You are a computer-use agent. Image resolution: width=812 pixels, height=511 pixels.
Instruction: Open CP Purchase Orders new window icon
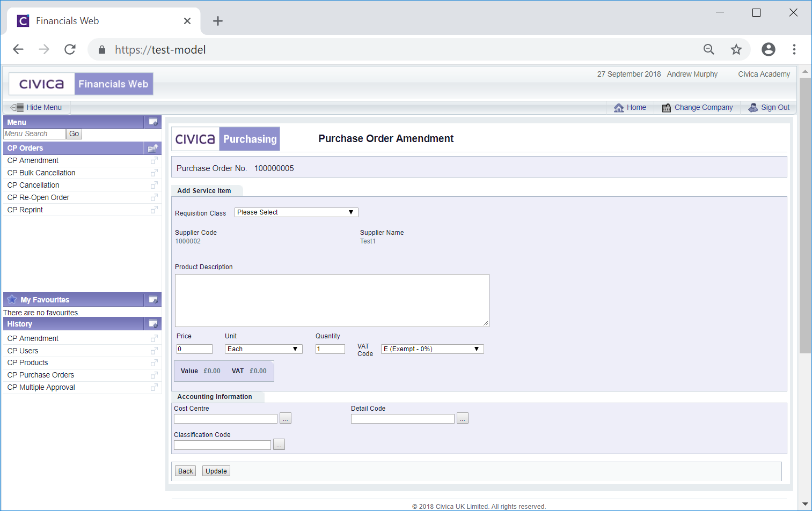tap(154, 375)
